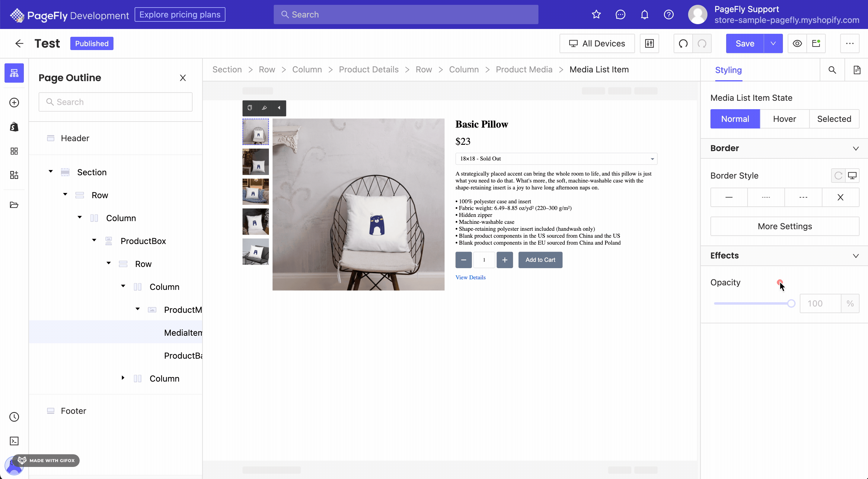
Task: Click the Save button
Action: tap(745, 43)
